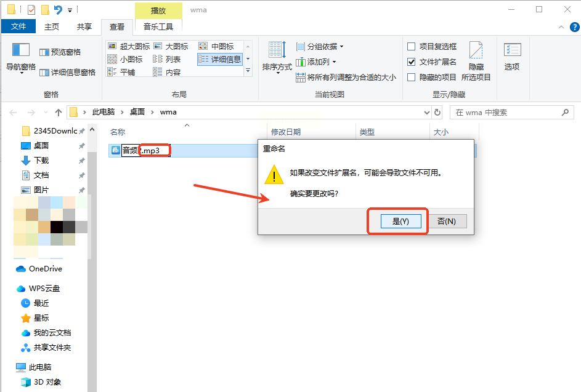Click the sort by (排序方式) icon
The height and width of the screenshot is (392, 581).
[277, 58]
